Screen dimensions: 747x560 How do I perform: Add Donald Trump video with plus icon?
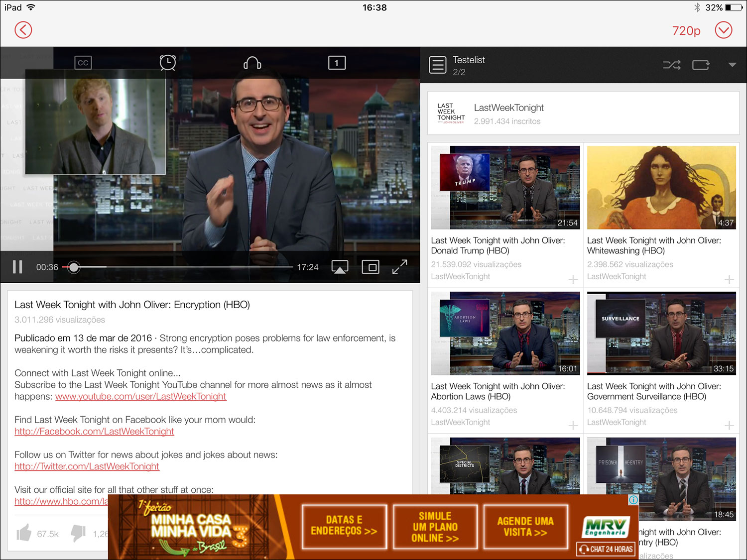tap(573, 280)
